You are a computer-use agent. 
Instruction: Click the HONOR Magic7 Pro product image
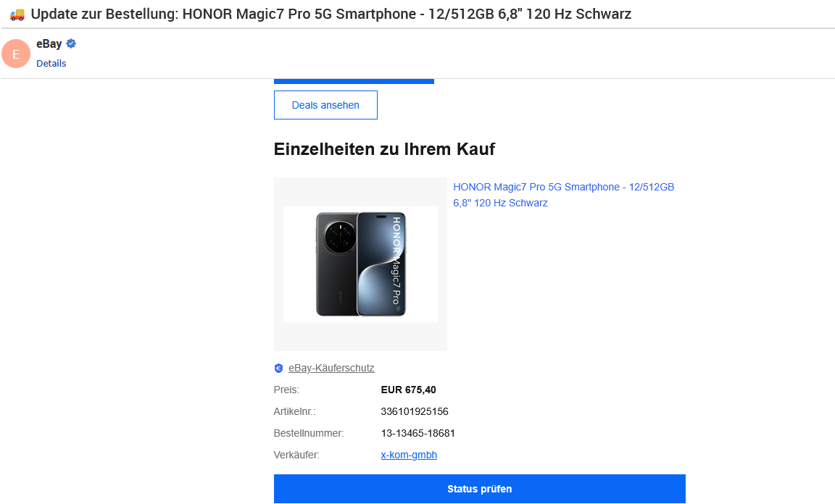click(x=360, y=264)
